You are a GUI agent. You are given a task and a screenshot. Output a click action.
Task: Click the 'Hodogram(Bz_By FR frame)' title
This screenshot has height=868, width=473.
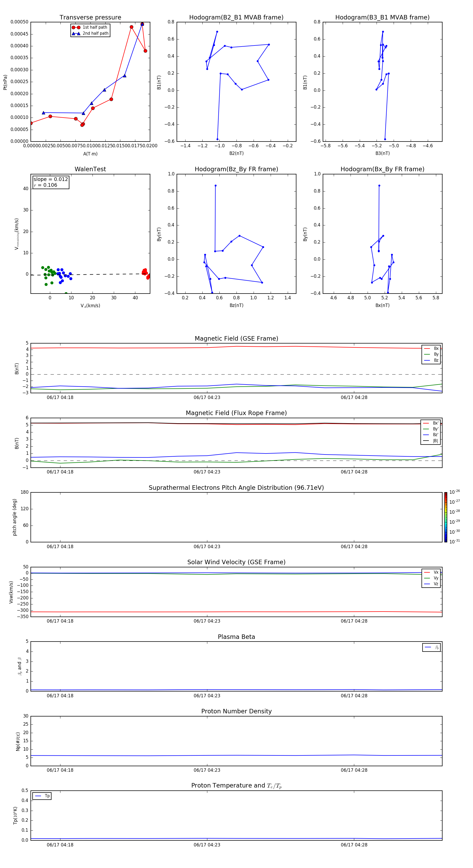click(236, 169)
